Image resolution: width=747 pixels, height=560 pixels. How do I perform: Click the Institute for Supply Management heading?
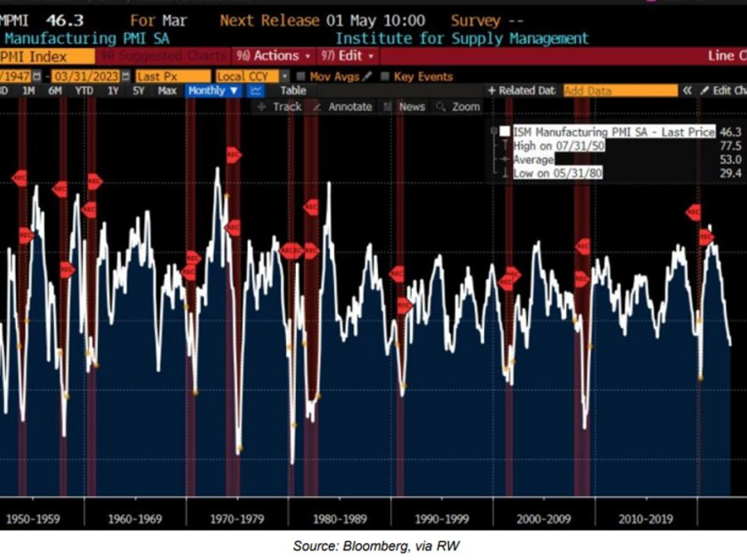[462, 39]
